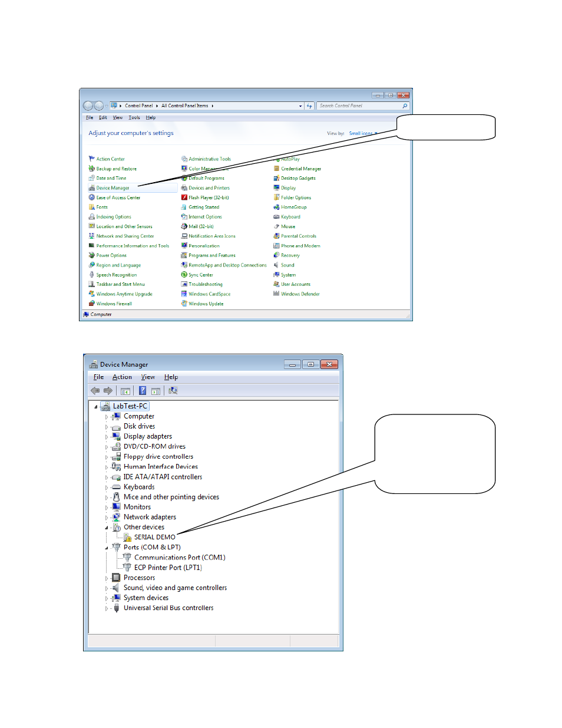
Task: Click the Ease of Access Center icon
Action: click(91, 197)
